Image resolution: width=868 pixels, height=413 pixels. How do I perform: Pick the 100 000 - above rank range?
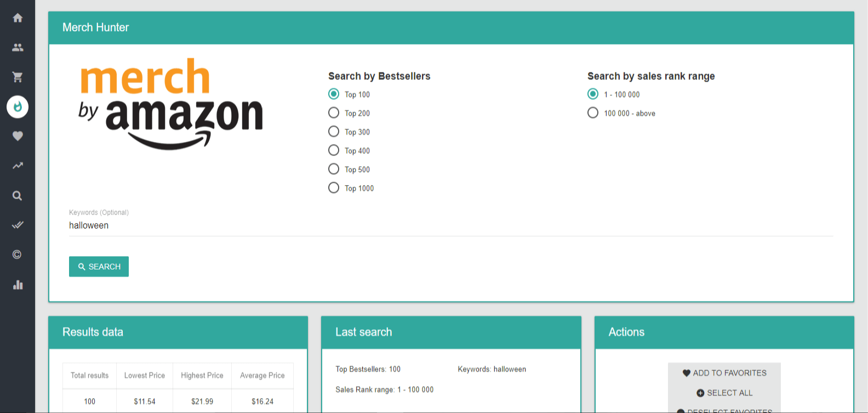[x=593, y=113]
